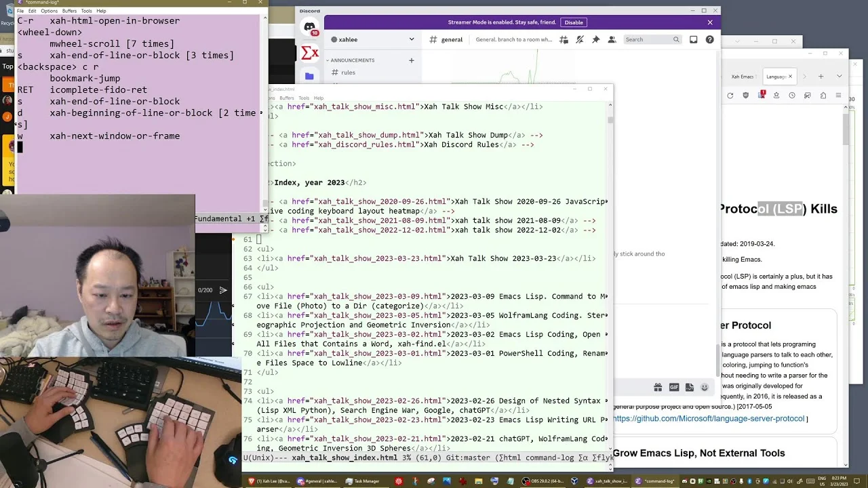The width and height of the screenshot is (868, 488).
Task: Open OBS 29.0.2 taskbar button
Action: click(544, 481)
